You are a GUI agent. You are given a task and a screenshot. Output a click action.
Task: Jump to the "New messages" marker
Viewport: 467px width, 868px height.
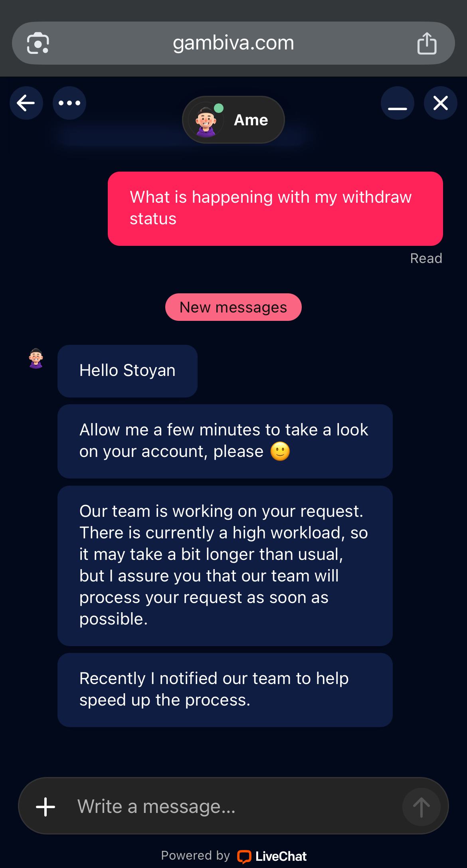point(234,307)
